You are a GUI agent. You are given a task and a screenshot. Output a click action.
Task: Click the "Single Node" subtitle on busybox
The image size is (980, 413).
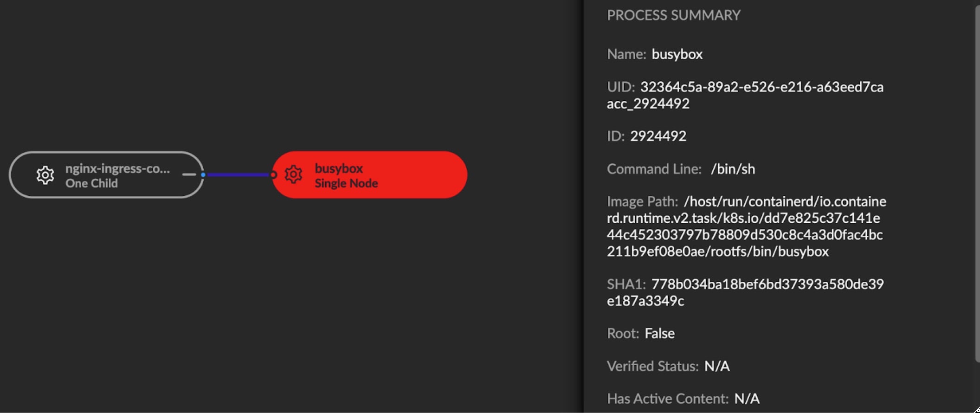pos(346,183)
